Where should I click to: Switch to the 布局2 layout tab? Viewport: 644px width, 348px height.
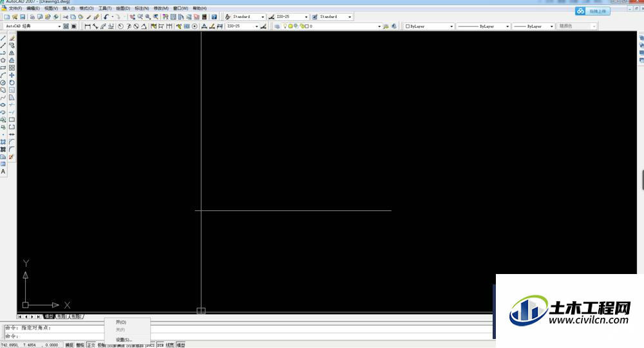pyautogui.click(x=77, y=316)
